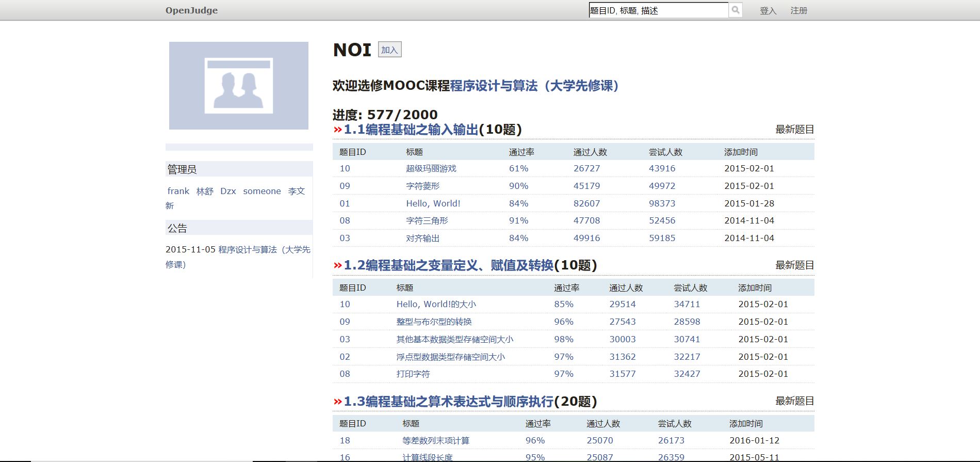Click pass count 45179 of 字符菱形
This screenshot has height=462, width=980.
coord(587,186)
